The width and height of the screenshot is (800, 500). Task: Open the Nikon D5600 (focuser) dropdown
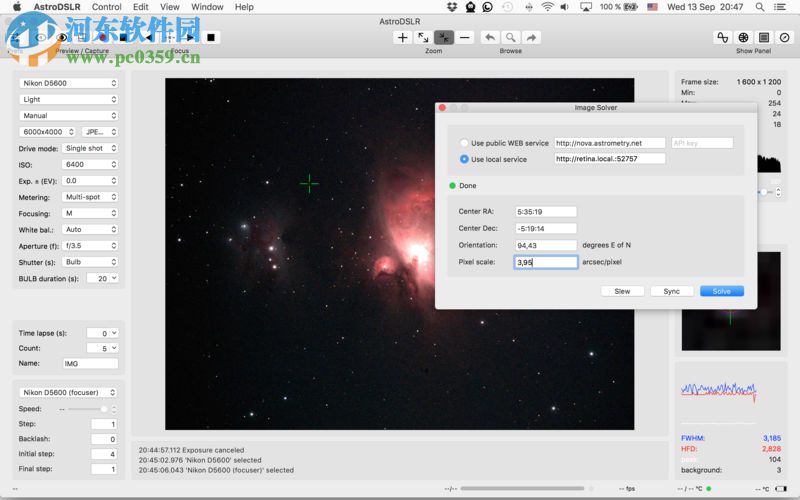tap(68, 392)
